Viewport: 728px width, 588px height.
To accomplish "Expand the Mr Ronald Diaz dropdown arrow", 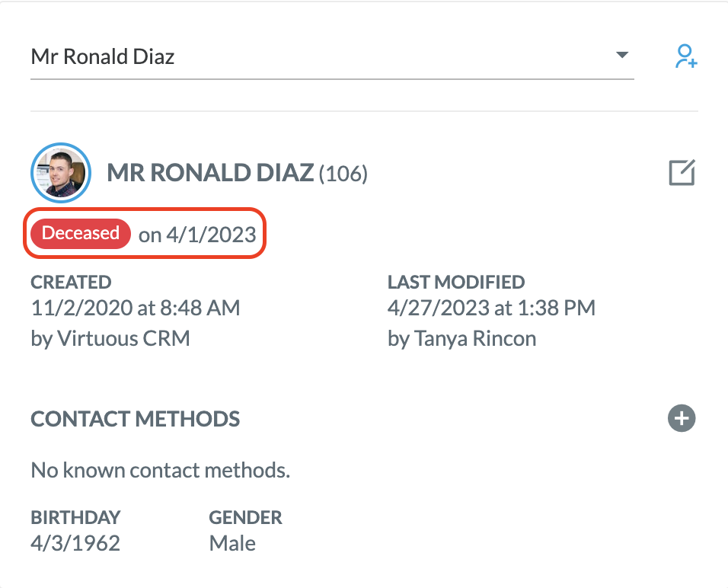I will click(x=621, y=55).
